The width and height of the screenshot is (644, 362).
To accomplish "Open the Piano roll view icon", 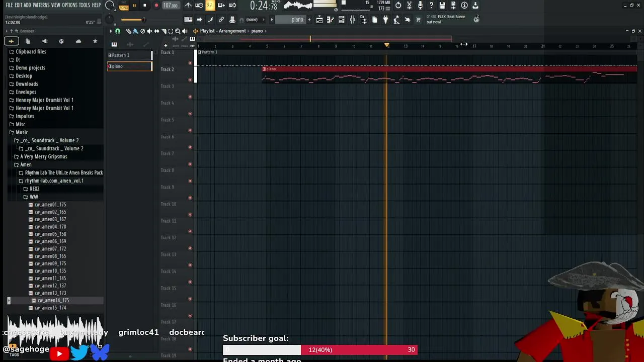I will pos(331,20).
